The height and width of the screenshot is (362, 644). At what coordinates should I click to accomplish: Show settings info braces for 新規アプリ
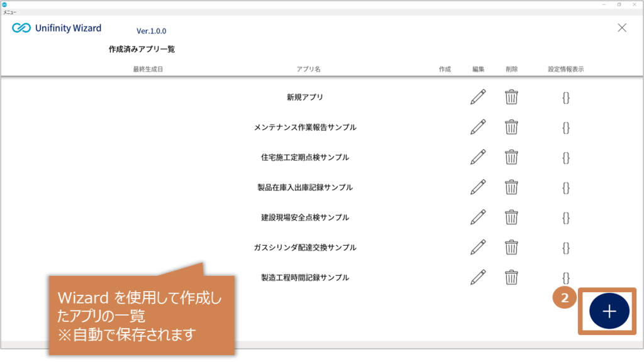[566, 97]
